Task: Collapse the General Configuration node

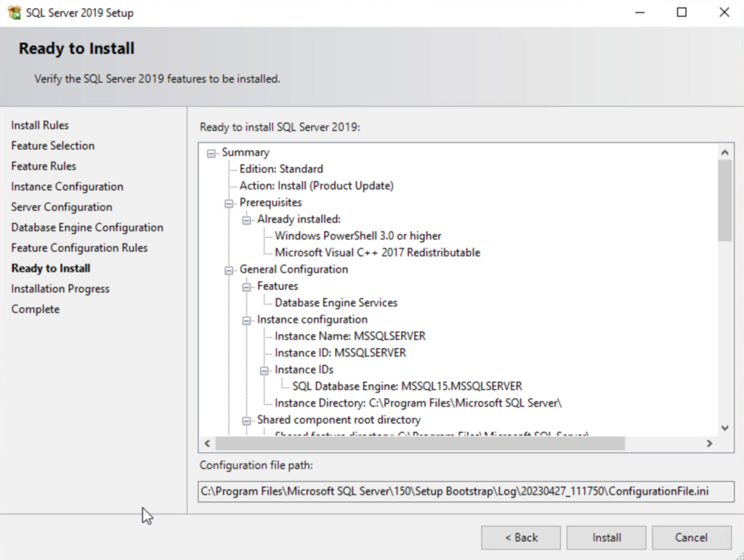Action: pos(229,269)
